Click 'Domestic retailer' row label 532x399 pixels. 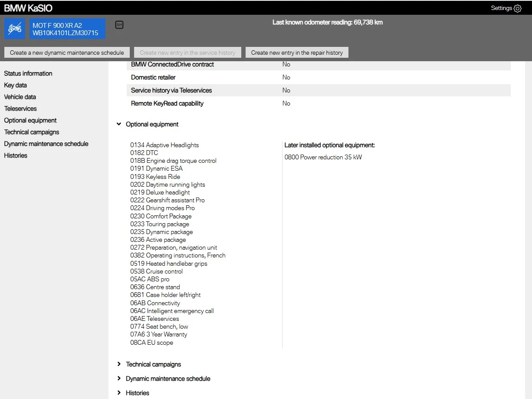coord(153,77)
